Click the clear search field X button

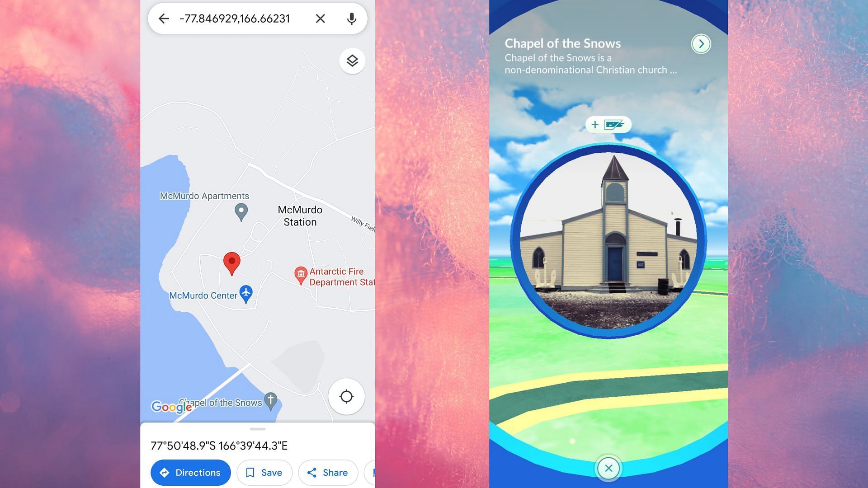click(x=320, y=18)
